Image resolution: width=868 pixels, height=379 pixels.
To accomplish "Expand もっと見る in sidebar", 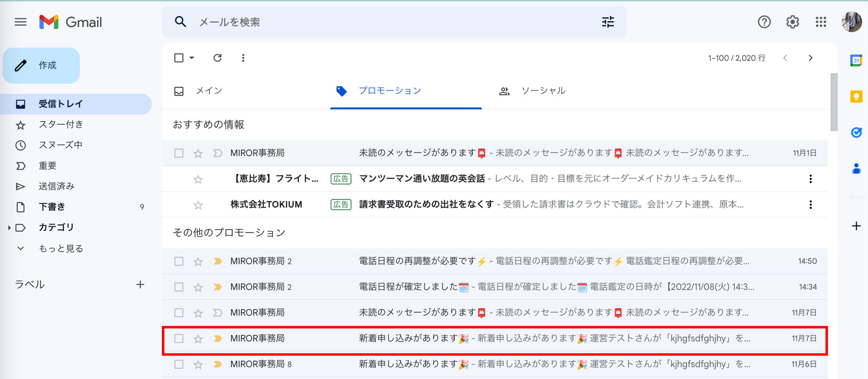I will point(61,248).
